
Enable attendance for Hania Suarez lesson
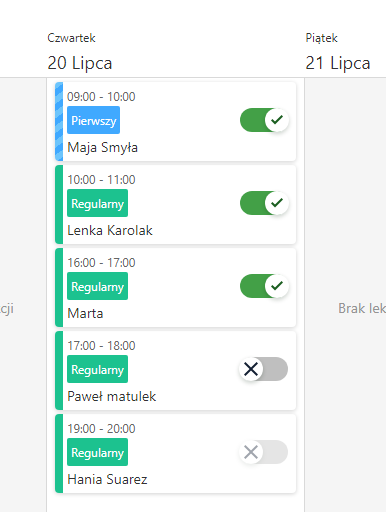click(263, 452)
